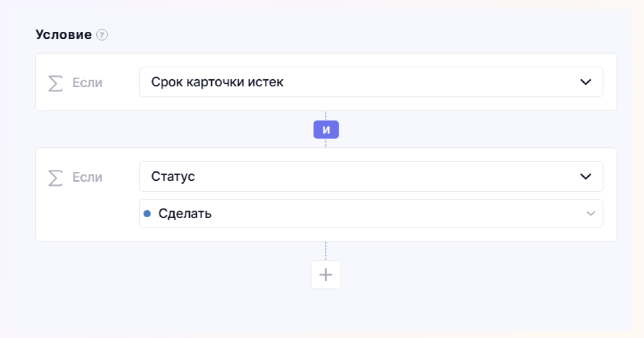Screen dimensions: 644x338
Task: Click the blue status dot beside Сделать
Action: click(x=147, y=214)
